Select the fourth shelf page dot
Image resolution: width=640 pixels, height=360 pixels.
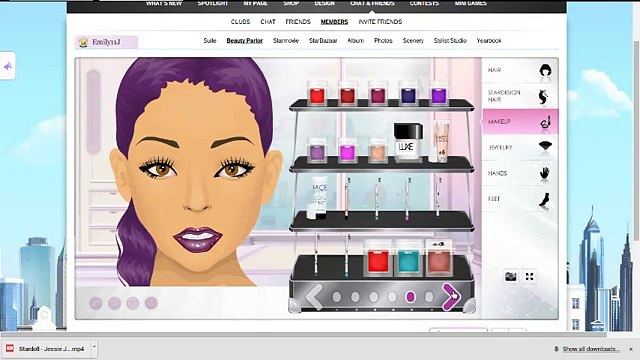tap(392, 297)
